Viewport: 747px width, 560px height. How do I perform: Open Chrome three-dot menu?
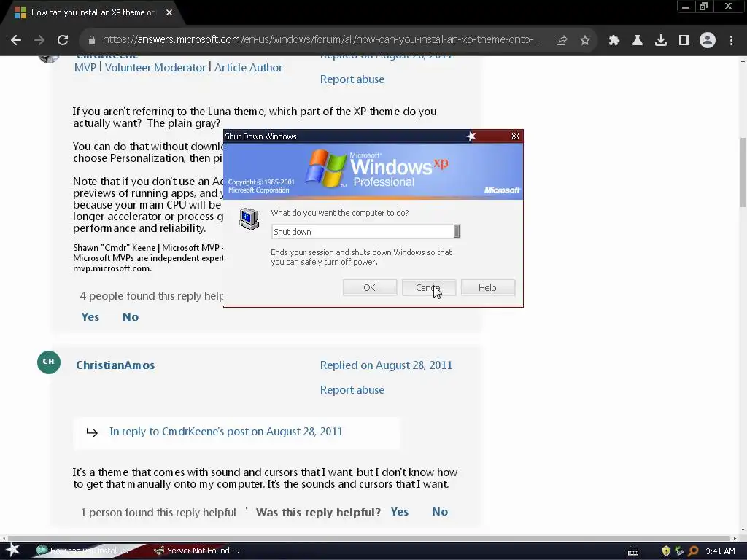[731, 41]
